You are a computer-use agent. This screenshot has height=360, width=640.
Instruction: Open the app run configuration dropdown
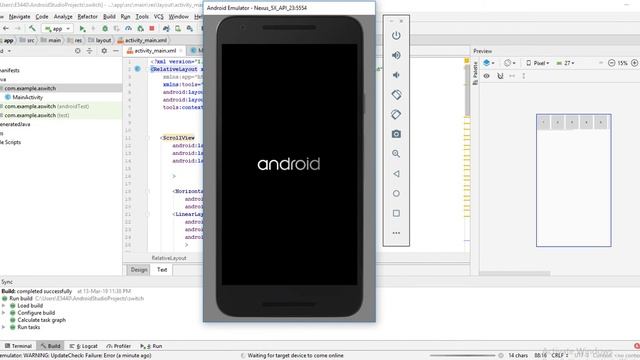tap(58, 29)
